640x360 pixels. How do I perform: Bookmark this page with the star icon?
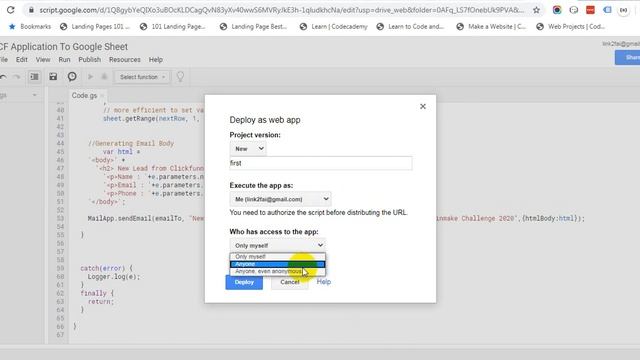(x=536, y=10)
